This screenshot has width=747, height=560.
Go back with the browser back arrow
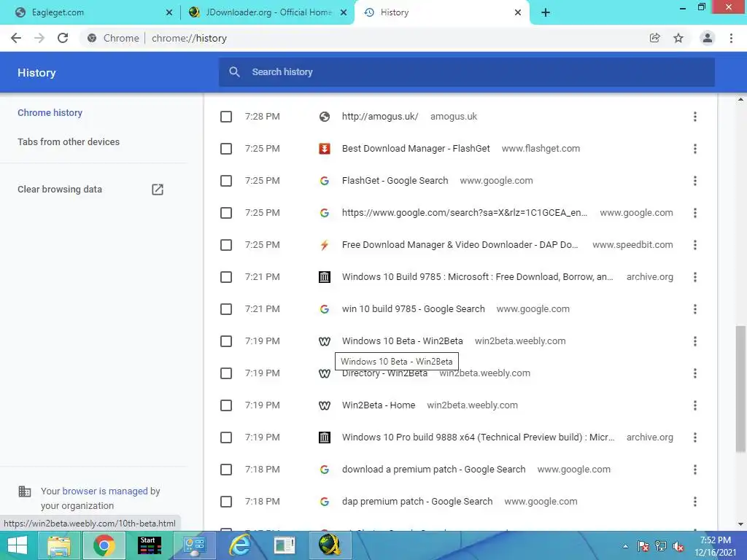16,38
